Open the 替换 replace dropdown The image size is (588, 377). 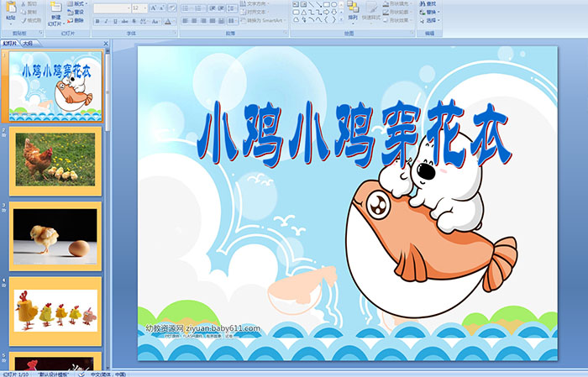429,12
